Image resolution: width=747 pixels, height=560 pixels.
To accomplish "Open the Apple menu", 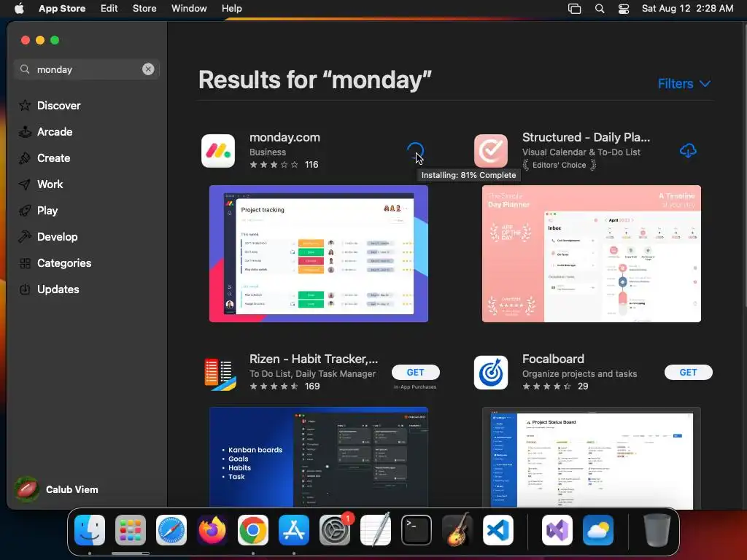I will click(19, 9).
